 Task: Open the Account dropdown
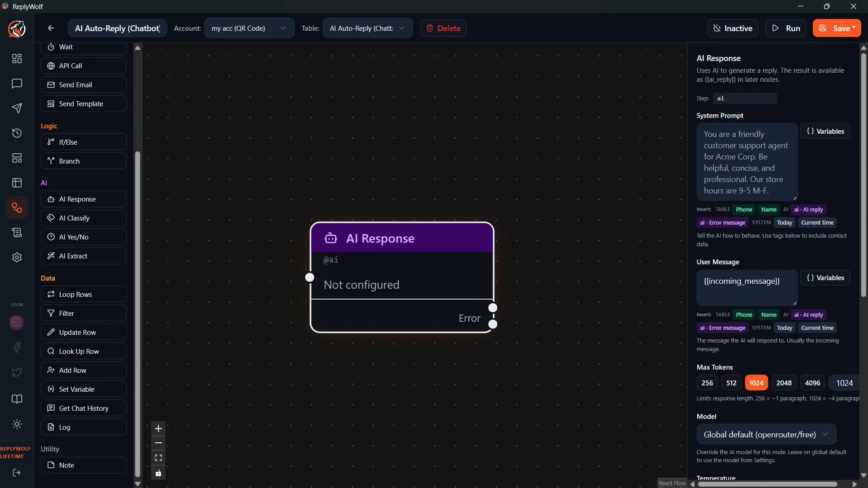(249, 28)
